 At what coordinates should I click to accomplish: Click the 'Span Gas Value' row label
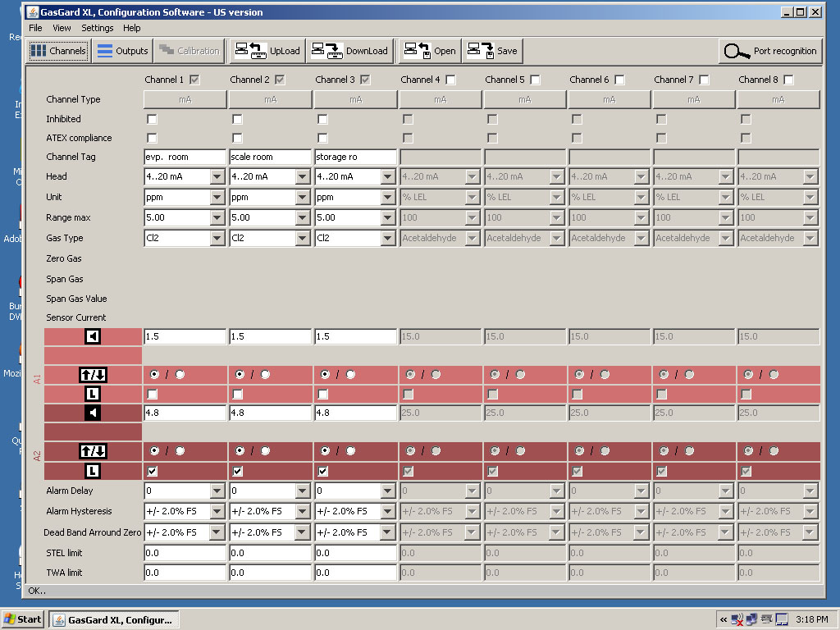coord(76,299)
